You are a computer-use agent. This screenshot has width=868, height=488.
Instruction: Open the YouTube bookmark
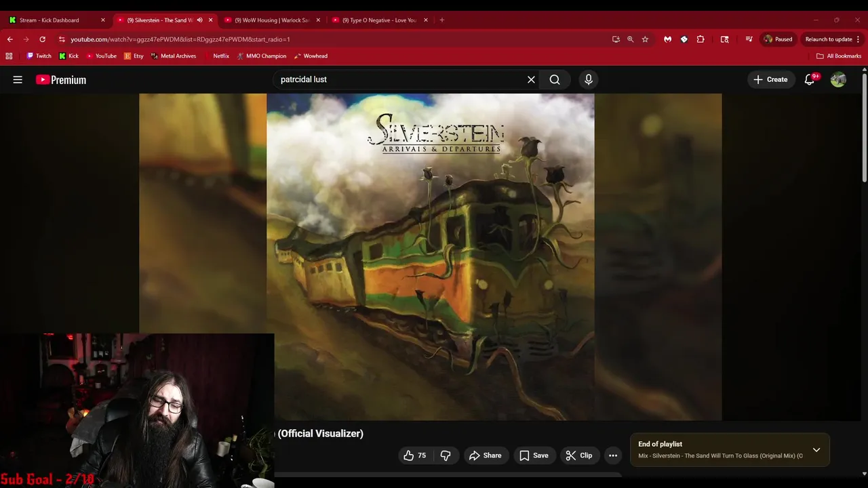click(x=101, y=56)
